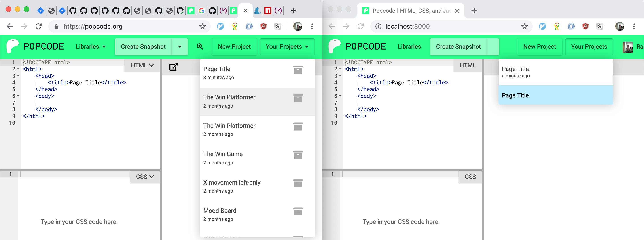This screenshot has height=240, width=644.
Task: Go back in the popcode.org window
Action: click(x=10, y=26)
